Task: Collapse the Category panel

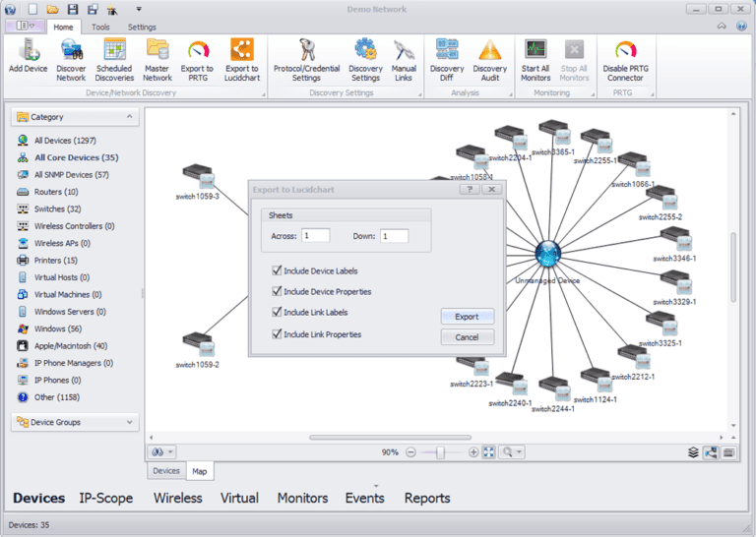Action: tap(129, 117)
